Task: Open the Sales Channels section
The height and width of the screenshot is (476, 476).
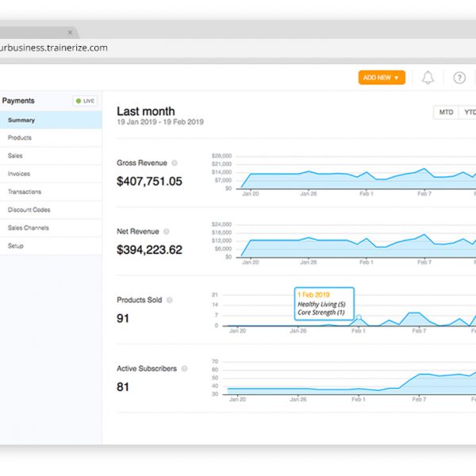Action: [28, 228]
